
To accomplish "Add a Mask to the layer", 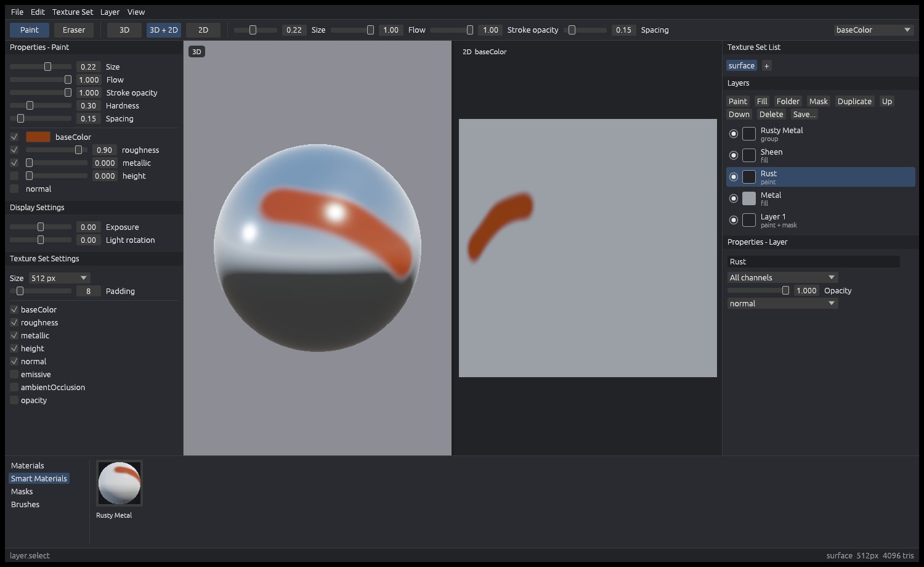I will pos(819,101).
